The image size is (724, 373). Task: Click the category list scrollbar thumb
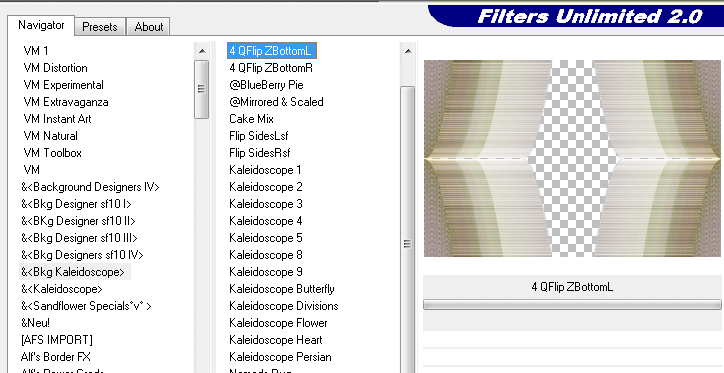202,89
